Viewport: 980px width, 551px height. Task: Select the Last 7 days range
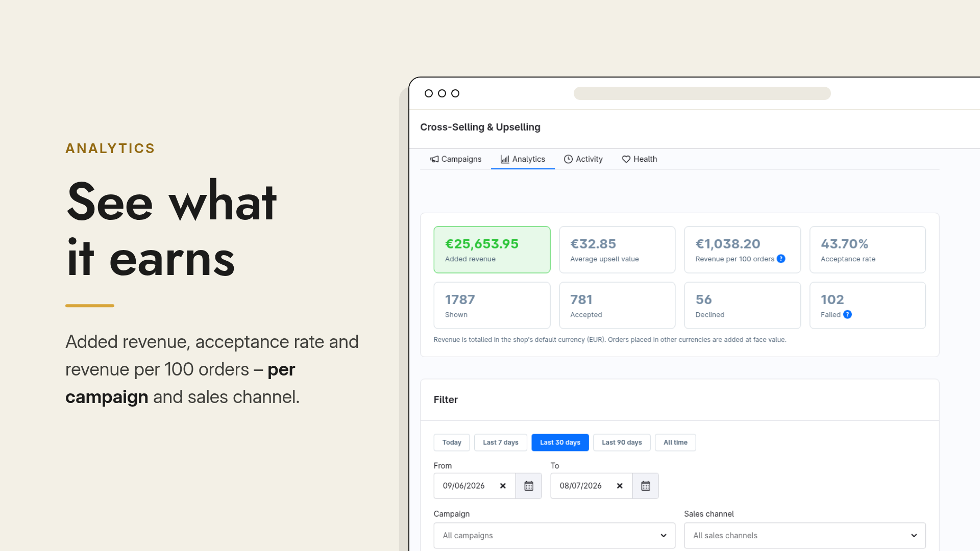click(x=501, y=442)
